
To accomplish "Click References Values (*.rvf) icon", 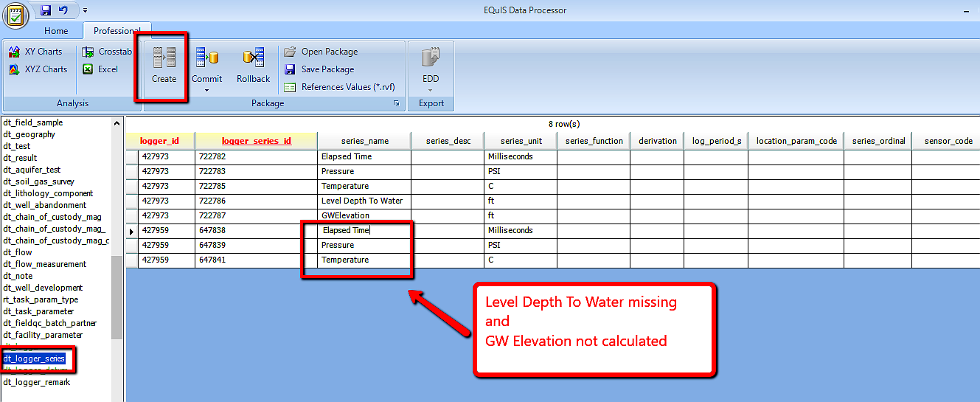I will (x=290, y=87).
